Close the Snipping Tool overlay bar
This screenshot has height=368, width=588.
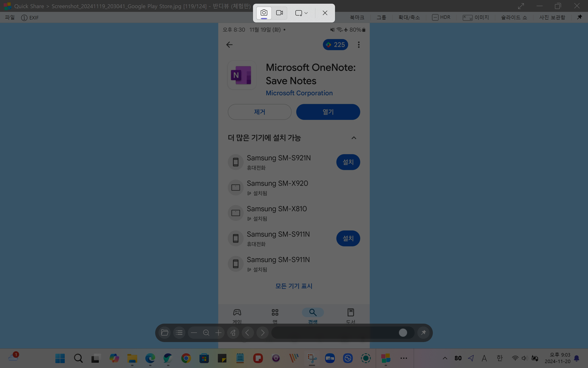325,13
